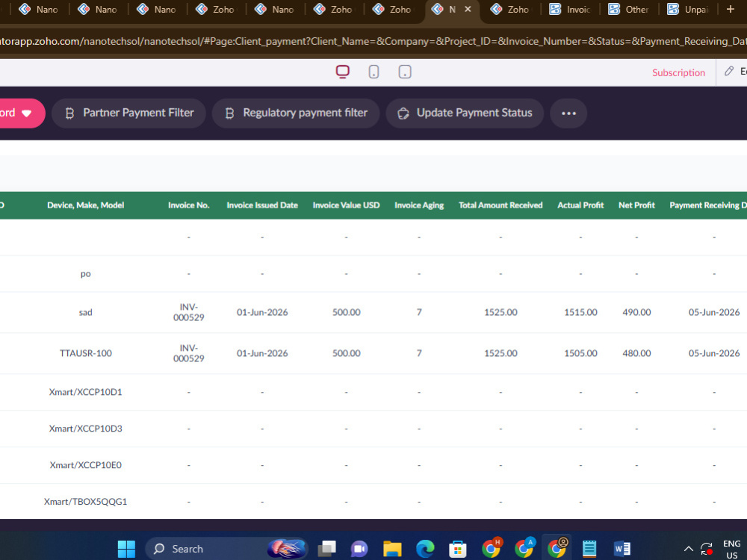The image size is (747, 560).
Task: Sort by Actual Profit column header
Action: [x=580, y=205]
